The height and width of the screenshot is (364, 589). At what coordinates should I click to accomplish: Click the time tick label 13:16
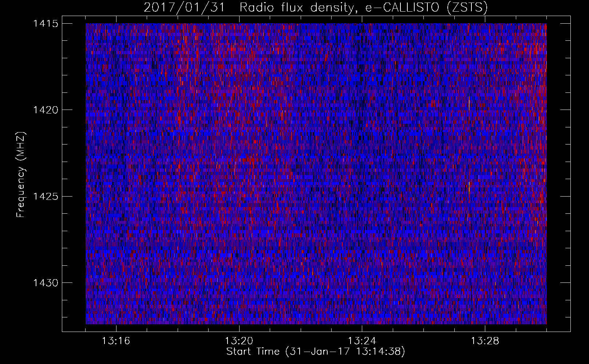click(x=116, y=341)
